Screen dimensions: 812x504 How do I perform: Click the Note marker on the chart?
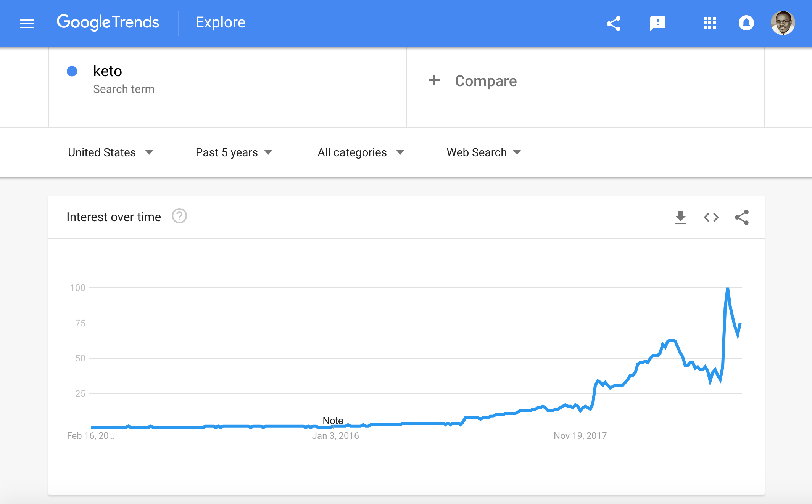click(333, 421)
